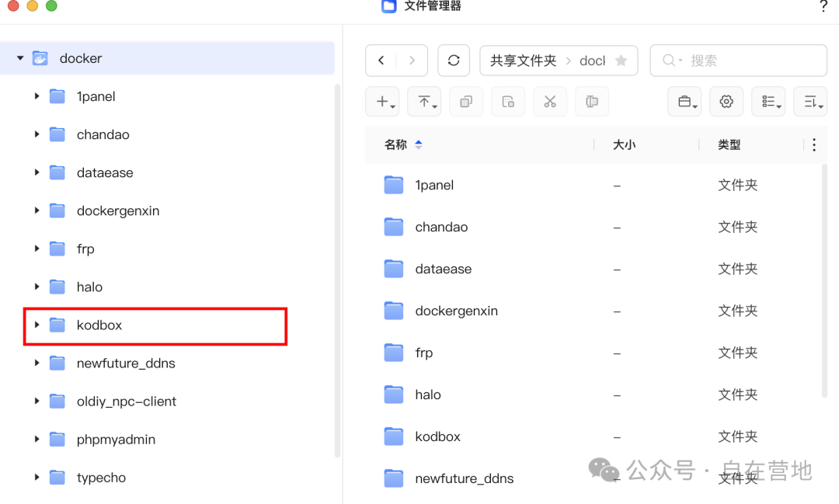Star the current folder as favorite
The image size is (839, 504).
pos(621,61)
